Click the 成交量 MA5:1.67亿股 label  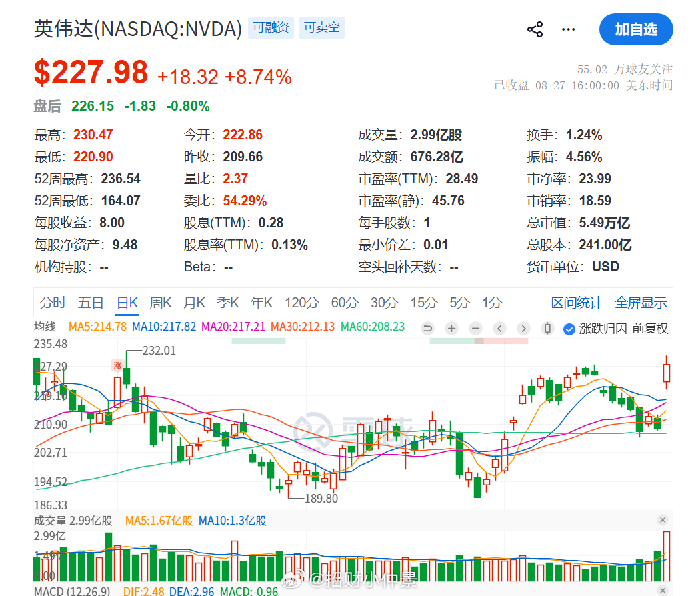(x=159, y=521)
